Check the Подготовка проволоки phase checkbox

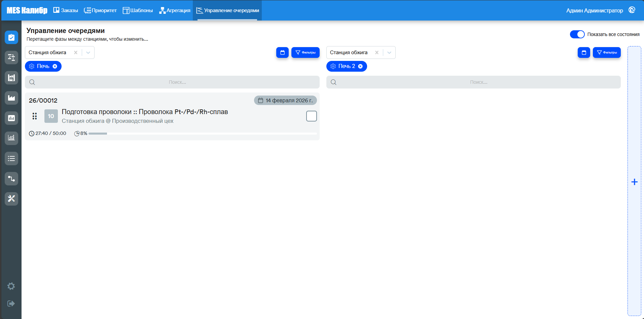(x=312, y=116)
